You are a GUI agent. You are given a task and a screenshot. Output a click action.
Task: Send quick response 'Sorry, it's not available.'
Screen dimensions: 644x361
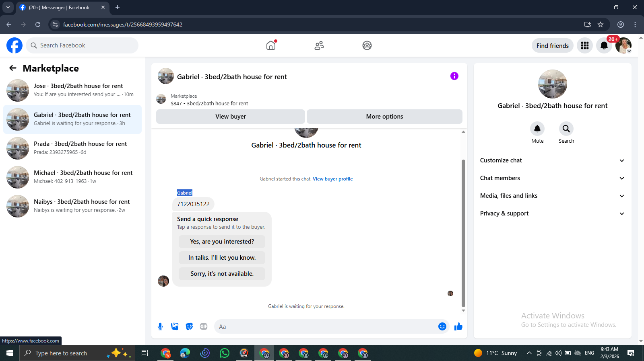(x=222, y=274)
